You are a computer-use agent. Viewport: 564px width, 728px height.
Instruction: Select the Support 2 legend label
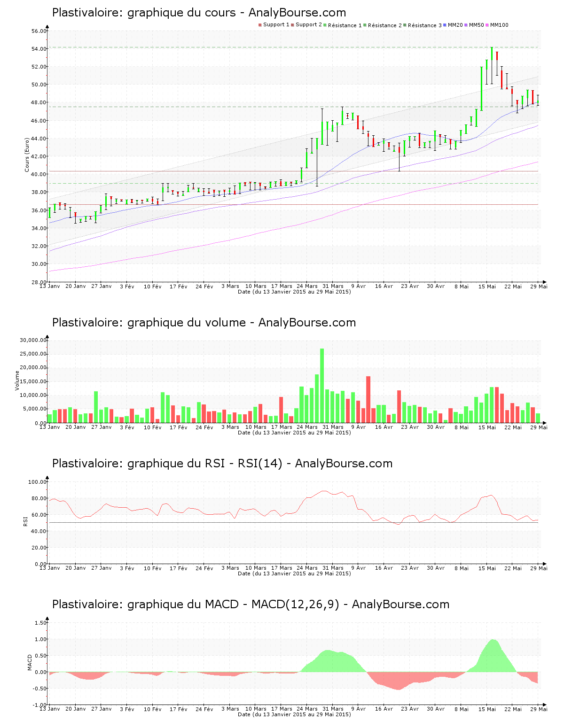309,25
